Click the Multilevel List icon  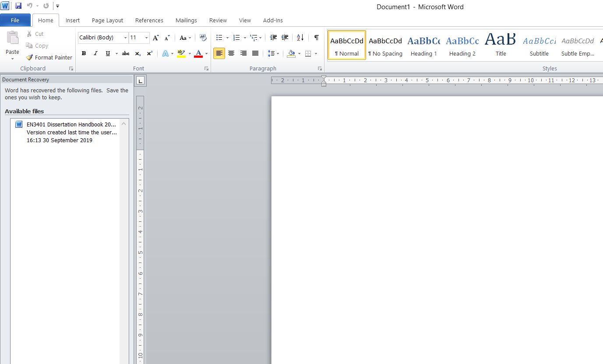point(254,38)
